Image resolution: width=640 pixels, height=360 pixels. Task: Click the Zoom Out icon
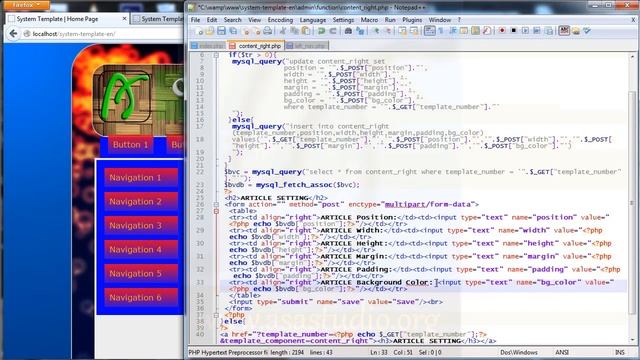pyautogui.click(x=388, y=31)
